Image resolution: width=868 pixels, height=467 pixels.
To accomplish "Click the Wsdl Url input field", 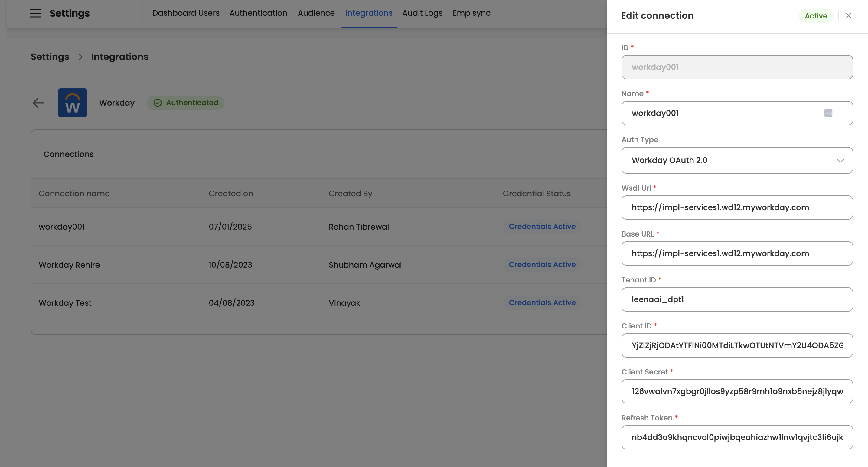I will tap(736, 207).
